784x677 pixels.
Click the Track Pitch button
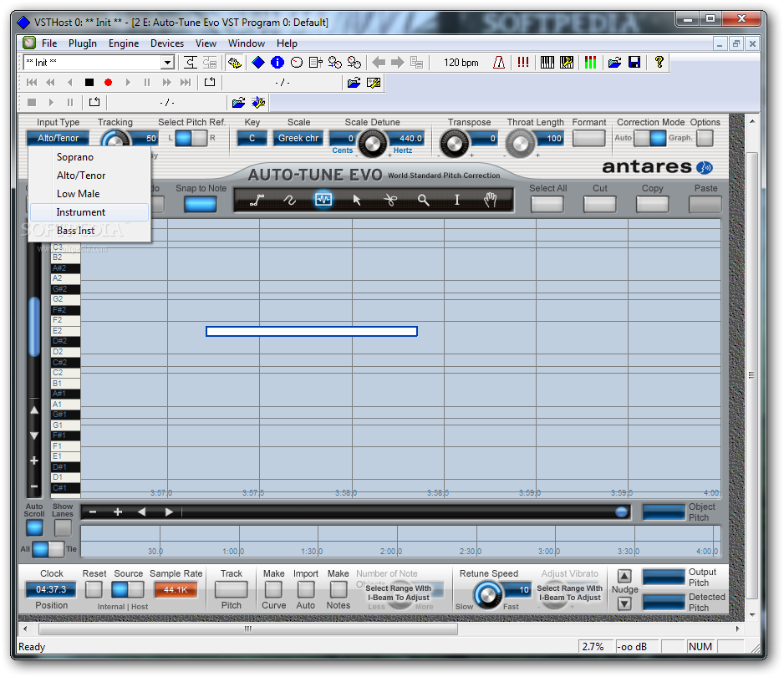pyautogui.click(x=231, y=590)
